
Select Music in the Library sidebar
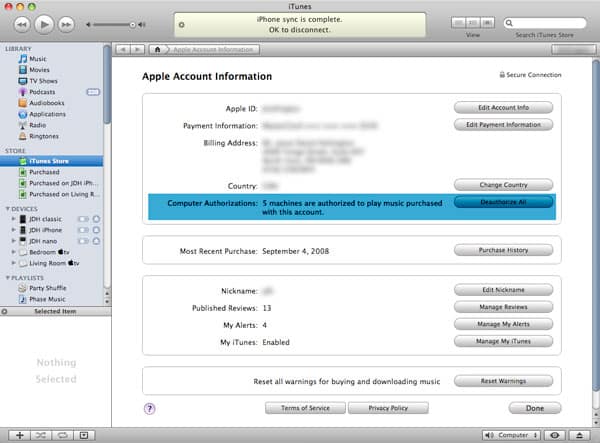tap(37, 59)
